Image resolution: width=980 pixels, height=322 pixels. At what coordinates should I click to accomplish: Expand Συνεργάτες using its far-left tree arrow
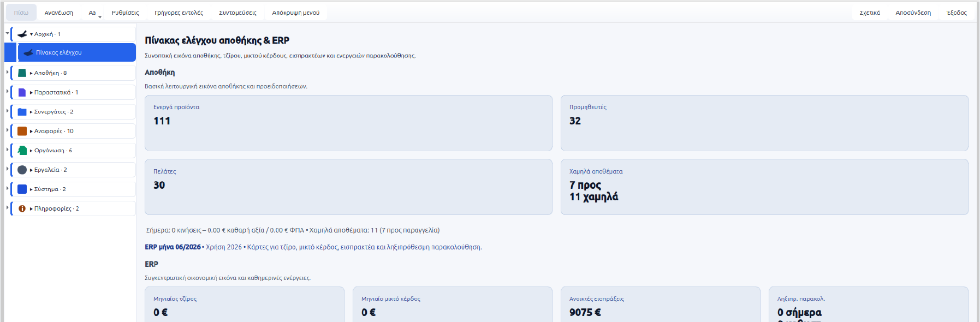point(7,111)
